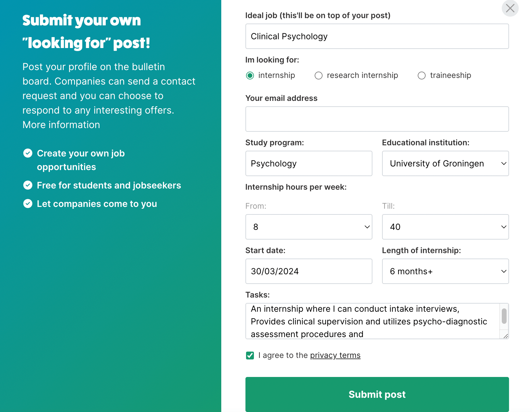
Task: Focus the Your email address field
Action: [377, 119]
